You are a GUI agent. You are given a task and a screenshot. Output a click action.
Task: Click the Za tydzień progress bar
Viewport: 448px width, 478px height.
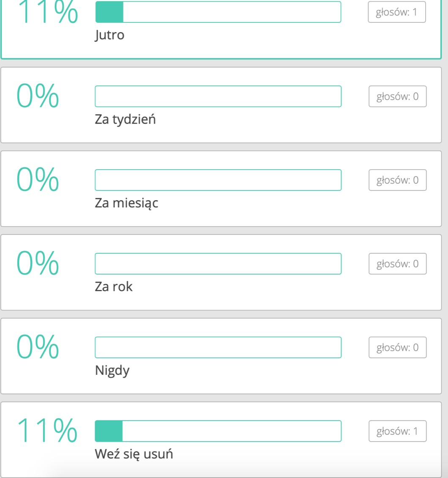pos(218,96)
